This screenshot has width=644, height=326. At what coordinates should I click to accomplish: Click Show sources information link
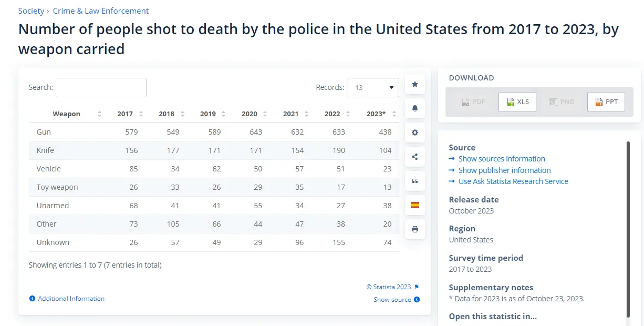pos(502,159)
